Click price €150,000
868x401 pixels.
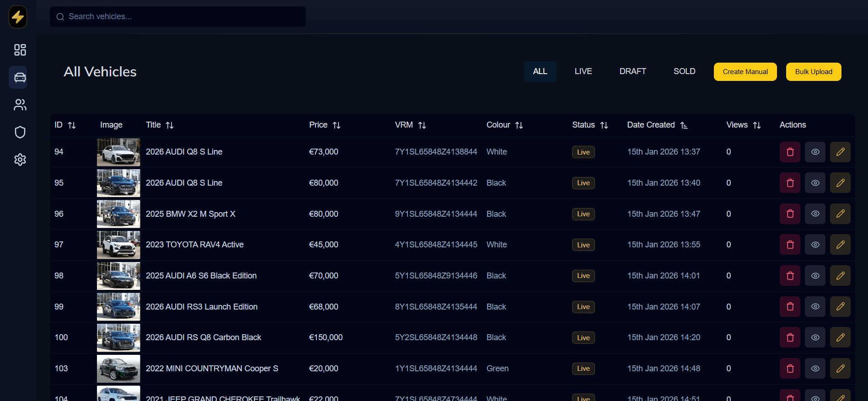click(x=326, y=337)
